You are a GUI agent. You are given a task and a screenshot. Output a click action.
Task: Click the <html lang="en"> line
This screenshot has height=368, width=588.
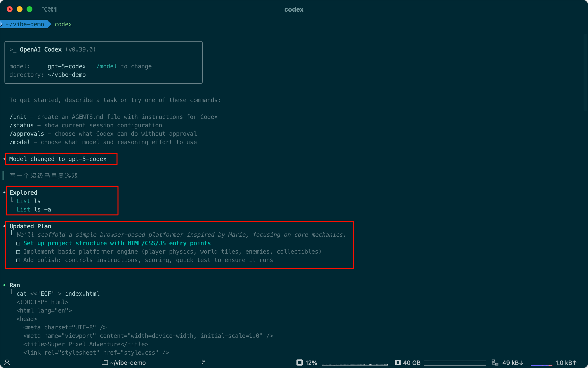[x=44, y=311]
